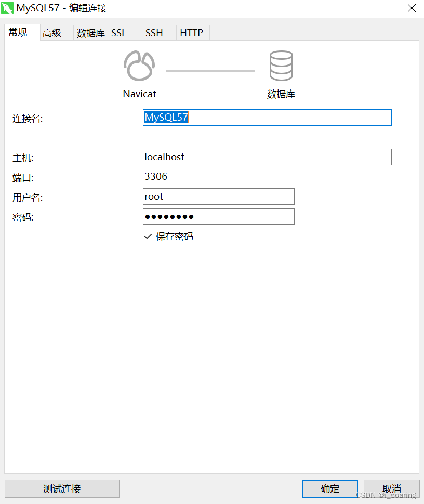Click the 保存密码 label text
The image size is (424, 504).
(175, 237)
